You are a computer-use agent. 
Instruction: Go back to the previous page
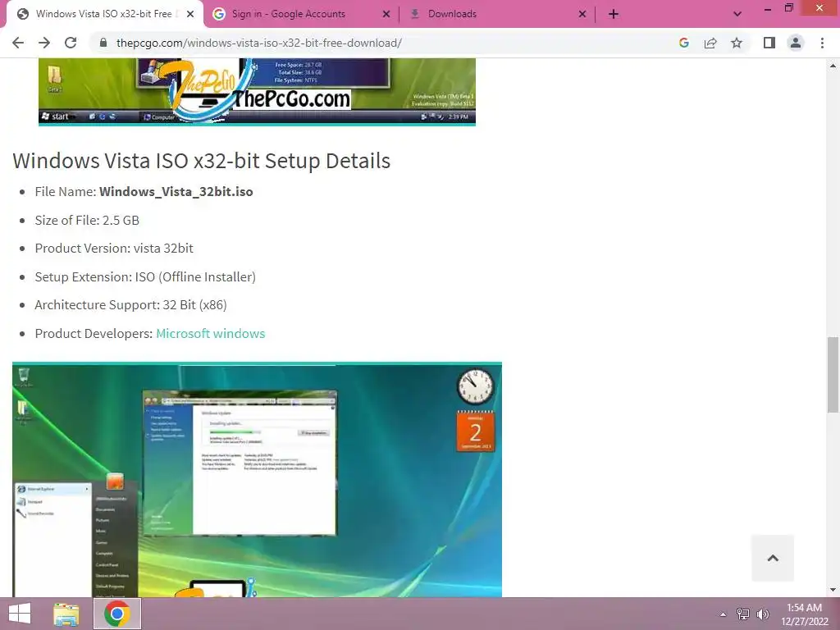[x=18, y=43]
